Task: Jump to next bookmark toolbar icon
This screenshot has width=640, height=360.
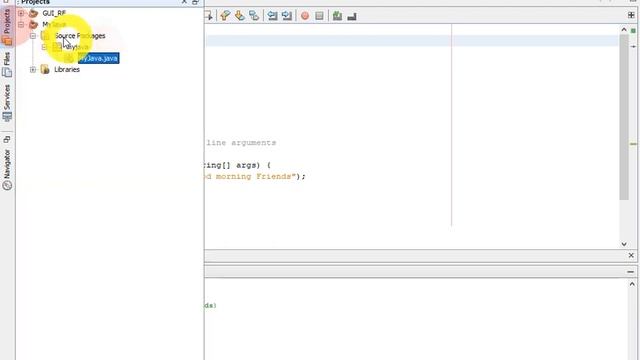Action: 240,16
